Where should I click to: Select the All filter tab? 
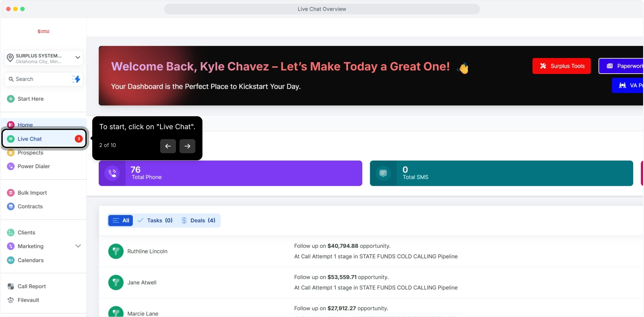[120, 220]
